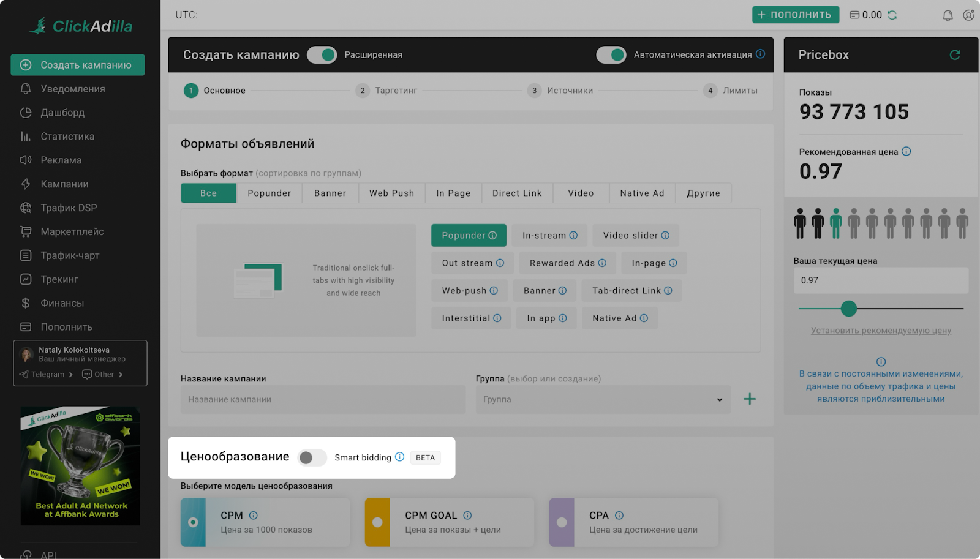Click Установить рекомендуемую цену link

tap(881, 331)
